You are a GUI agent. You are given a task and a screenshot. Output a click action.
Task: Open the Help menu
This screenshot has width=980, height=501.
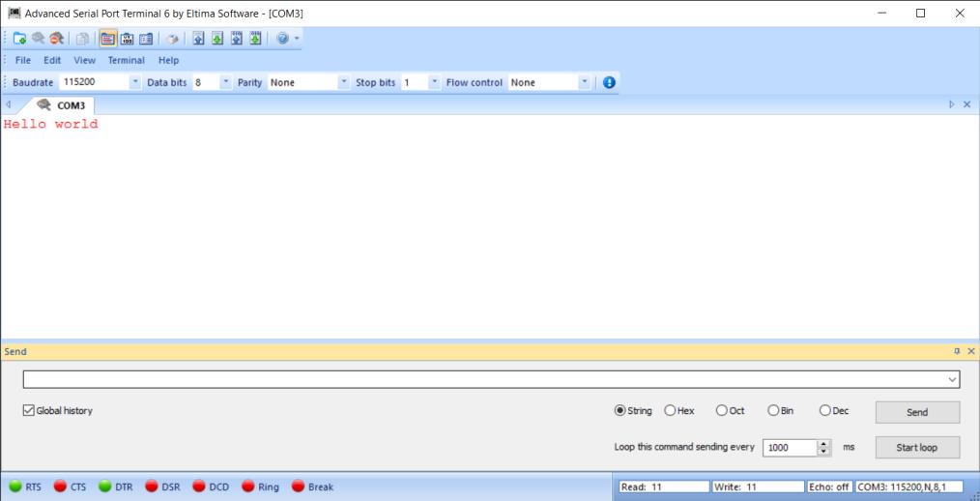[168, 60]
